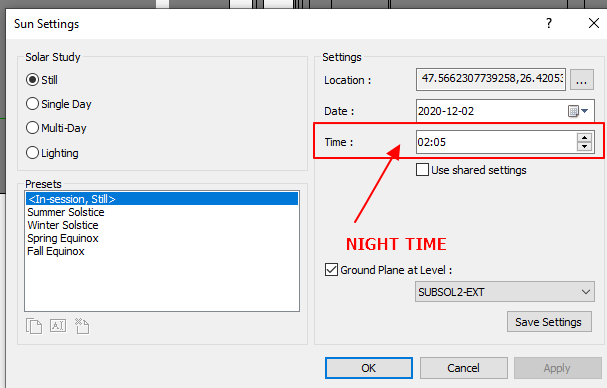Uncheck Ground Plane at Level checkbox
607x388 pixels.
(x=331, y=270)
